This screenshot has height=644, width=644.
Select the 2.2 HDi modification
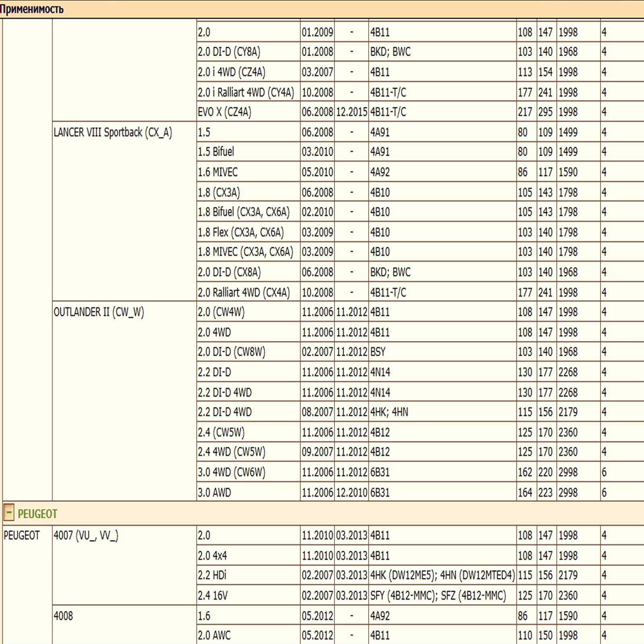click(212, 575)
